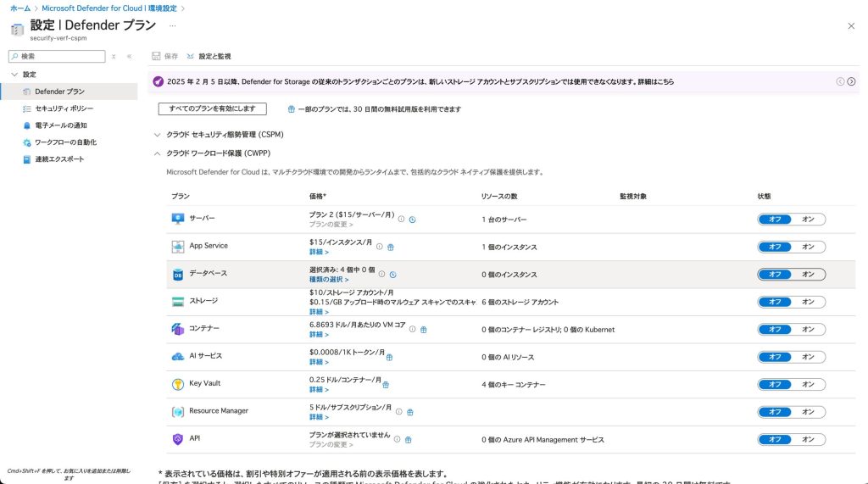This screenshot has width=868, height=484.
Task: Open the ellipsis menu beside the page title
Action: pos(172,25)
